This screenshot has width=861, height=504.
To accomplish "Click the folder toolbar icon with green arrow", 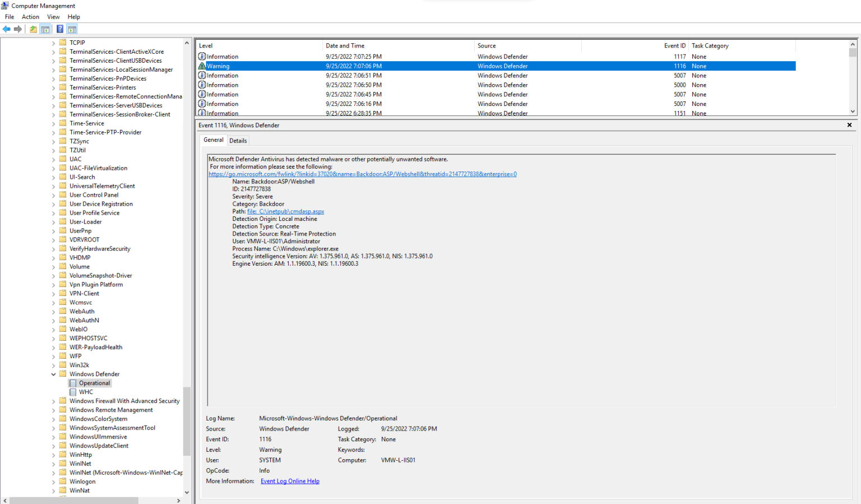I will 33,29.
